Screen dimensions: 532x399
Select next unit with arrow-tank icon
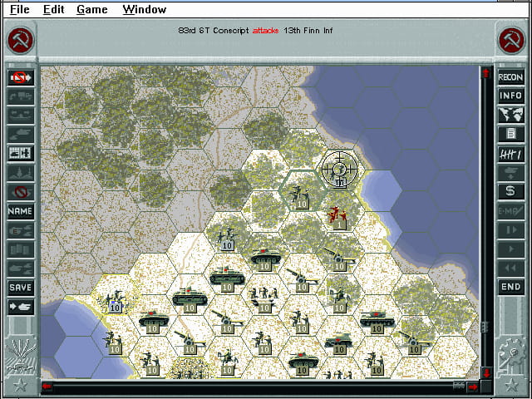click(21, 307)
